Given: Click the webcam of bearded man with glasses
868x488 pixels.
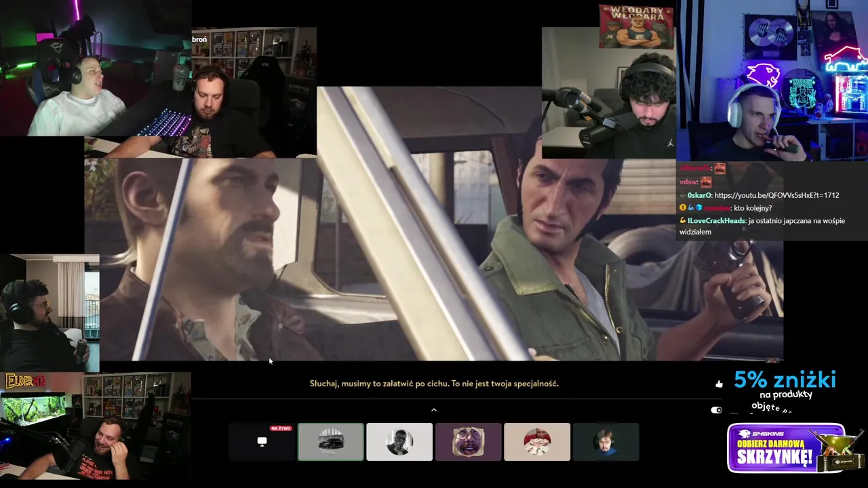Looking at the screenshot, I should 50,313.
